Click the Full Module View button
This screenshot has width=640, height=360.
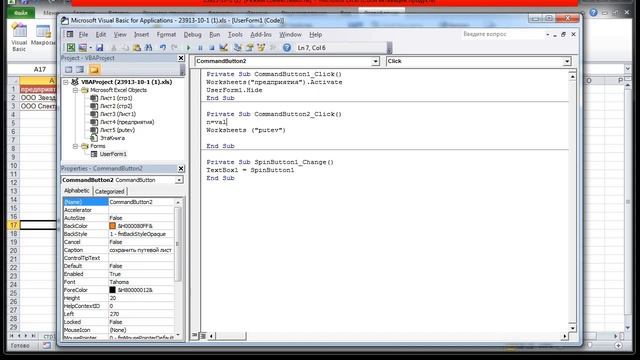pos(202,336)
